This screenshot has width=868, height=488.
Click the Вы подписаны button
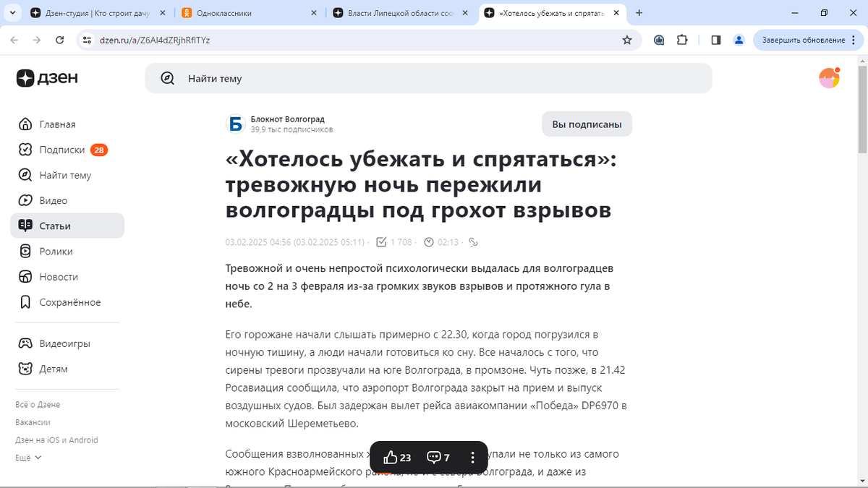(587, 124)
